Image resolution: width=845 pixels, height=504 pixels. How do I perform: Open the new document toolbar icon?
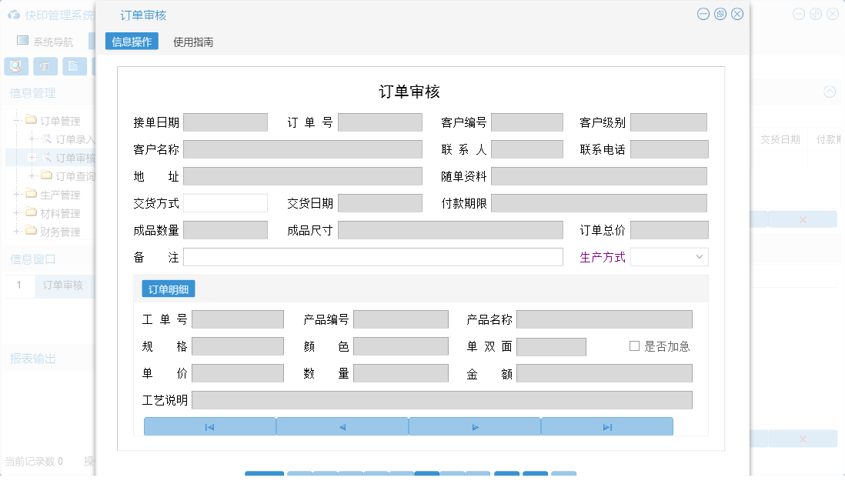[75, 66]
